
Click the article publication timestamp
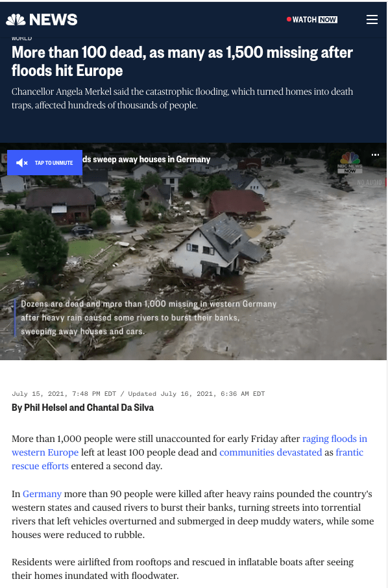(138, 394)
